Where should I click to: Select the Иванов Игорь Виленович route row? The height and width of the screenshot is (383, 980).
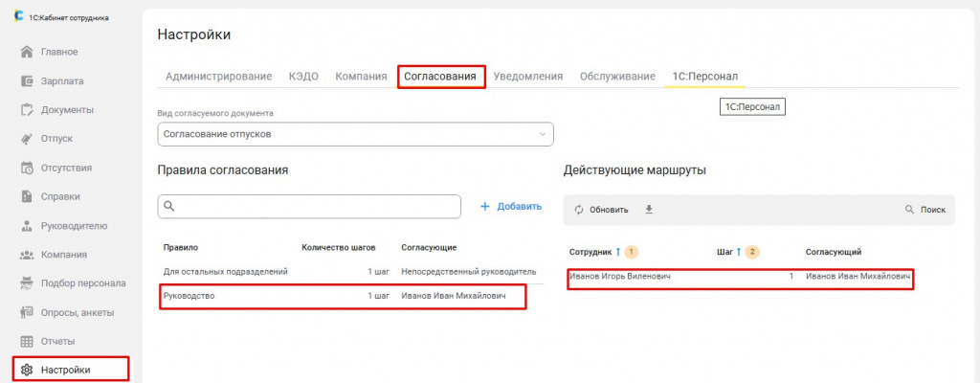(738, 277)
